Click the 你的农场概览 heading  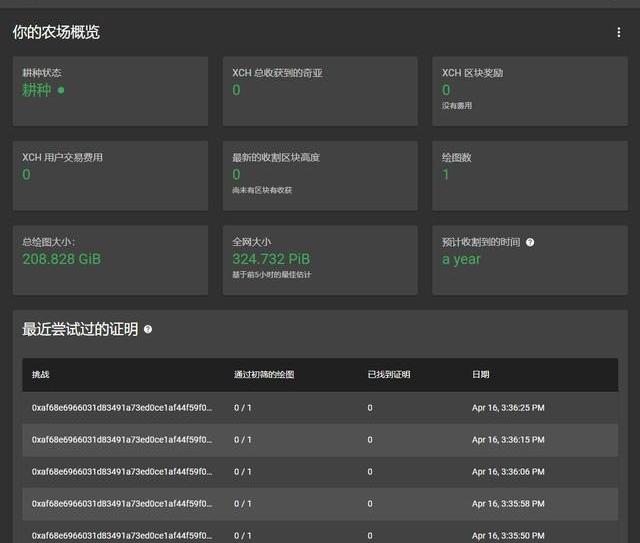[56, 33]
